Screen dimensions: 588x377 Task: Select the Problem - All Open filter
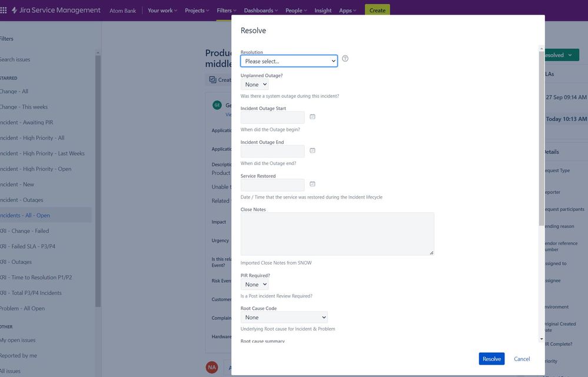(x=22, y=308)
